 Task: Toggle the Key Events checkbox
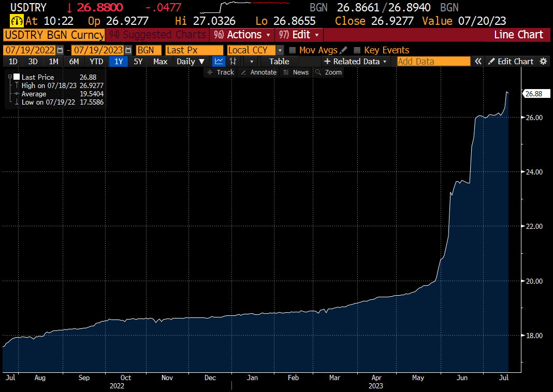357,50
